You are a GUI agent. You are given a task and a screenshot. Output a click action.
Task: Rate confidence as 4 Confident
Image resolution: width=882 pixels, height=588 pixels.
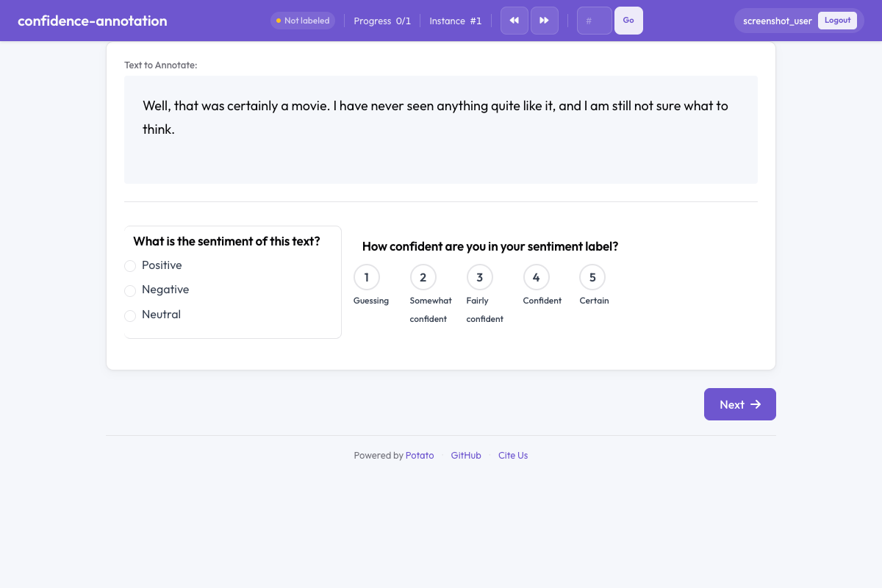coord(537,277)
